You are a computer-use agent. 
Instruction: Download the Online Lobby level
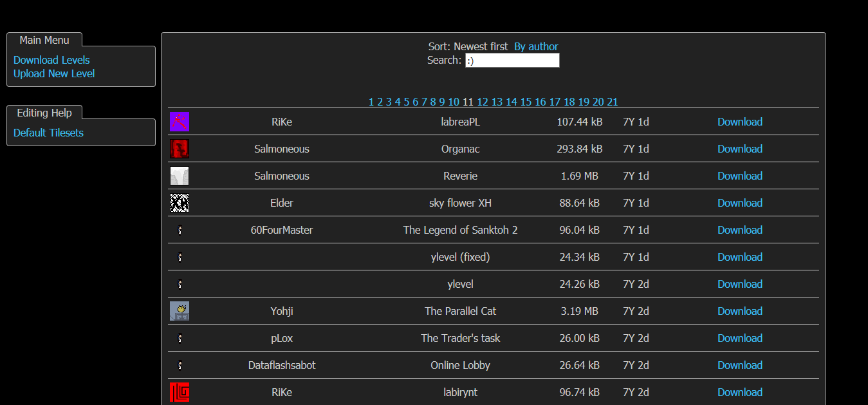tap(740, 365)
